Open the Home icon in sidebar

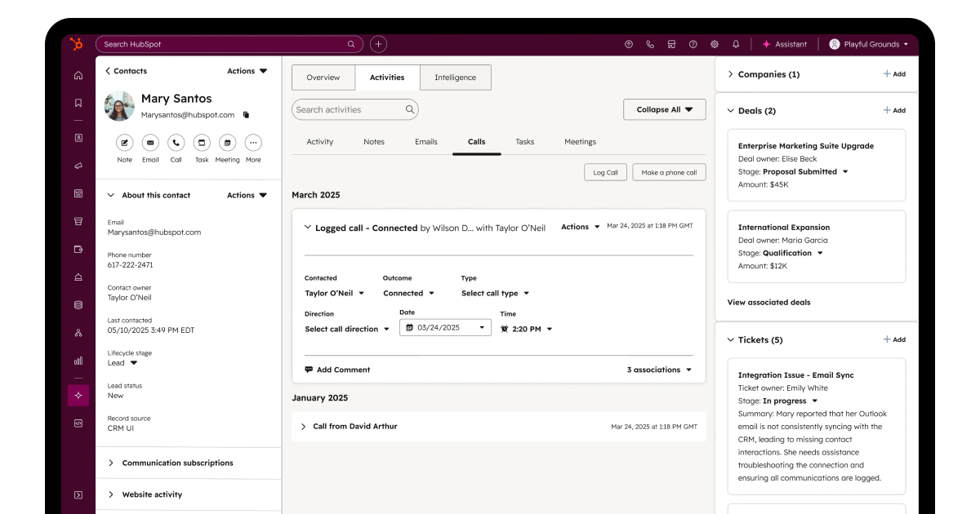pos(78,75)
